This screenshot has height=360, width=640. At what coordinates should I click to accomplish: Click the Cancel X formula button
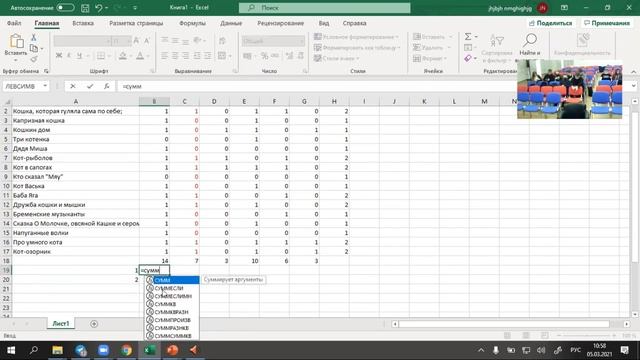(x=73, y=86)
